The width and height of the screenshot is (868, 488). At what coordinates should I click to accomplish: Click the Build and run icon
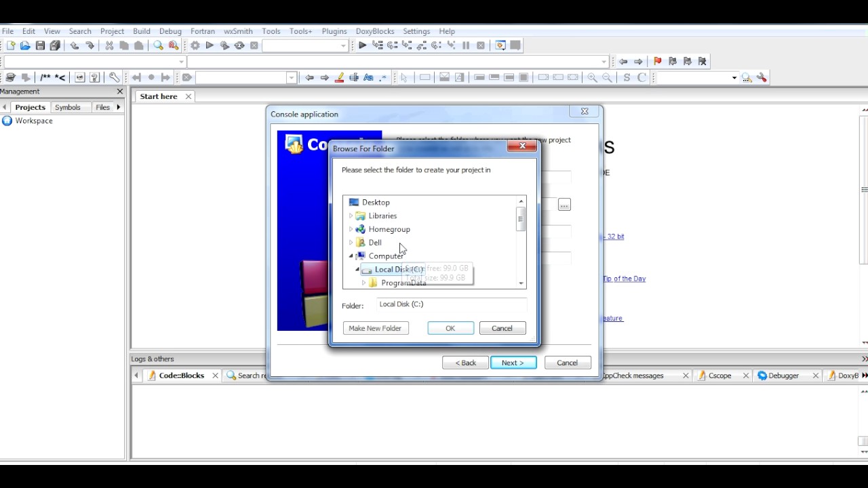click(x=224, y=45)
